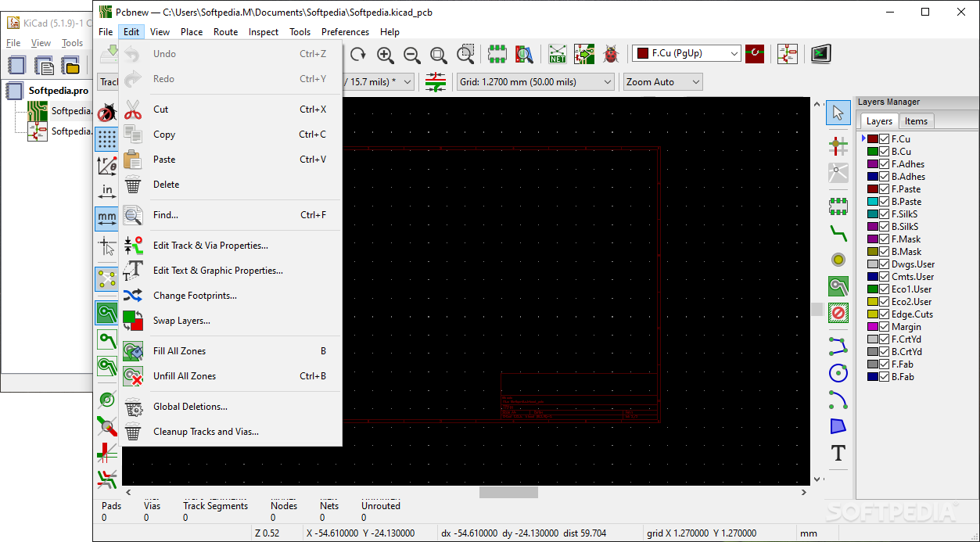This screenshot has width=980, height=542.
Task: Select the add keepout area tool
Action: point(838,313)
